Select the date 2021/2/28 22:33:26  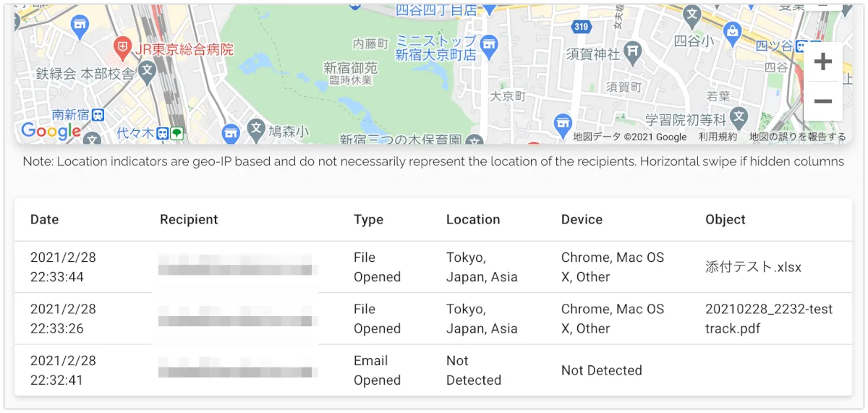pyautogui.click(x=63, y=318)
